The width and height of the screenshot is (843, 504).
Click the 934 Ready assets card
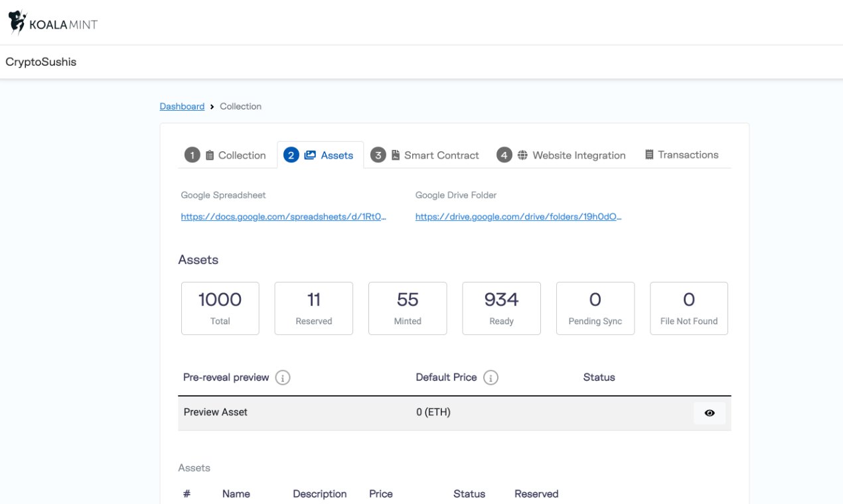click(501, 308)
